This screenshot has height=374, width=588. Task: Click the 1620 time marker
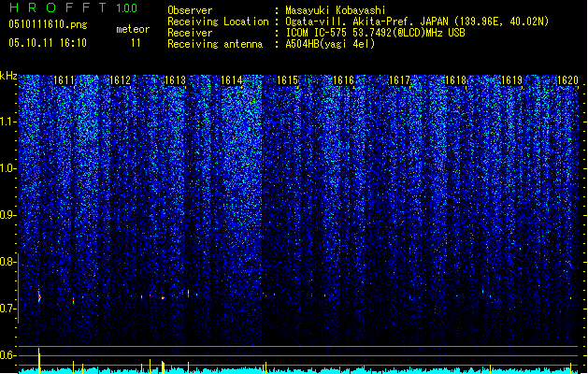567,80
